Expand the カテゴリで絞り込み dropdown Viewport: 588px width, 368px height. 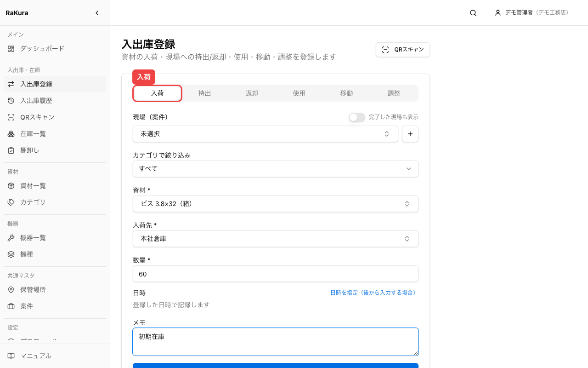[x=276, y=169]
